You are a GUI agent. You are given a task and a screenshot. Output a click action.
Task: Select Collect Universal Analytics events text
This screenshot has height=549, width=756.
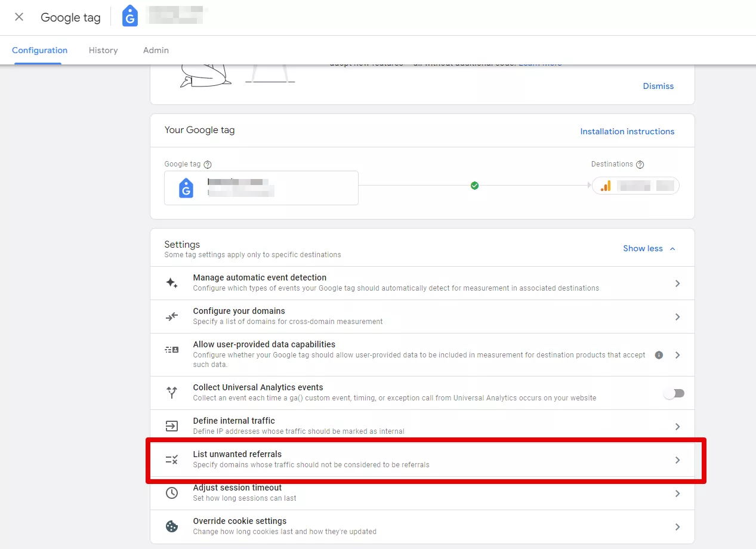click(258, 387)
